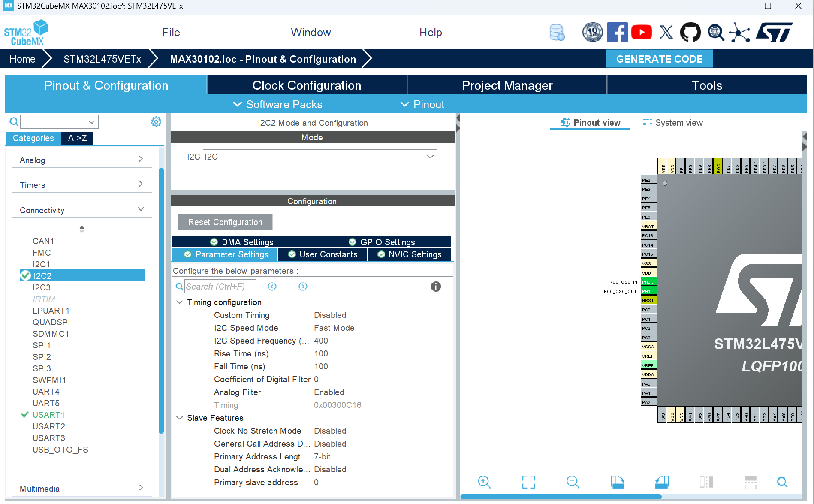The height and width of the screenshot is (504, 814).
Task: Expand the Analog category
Action: pos(81,160)
